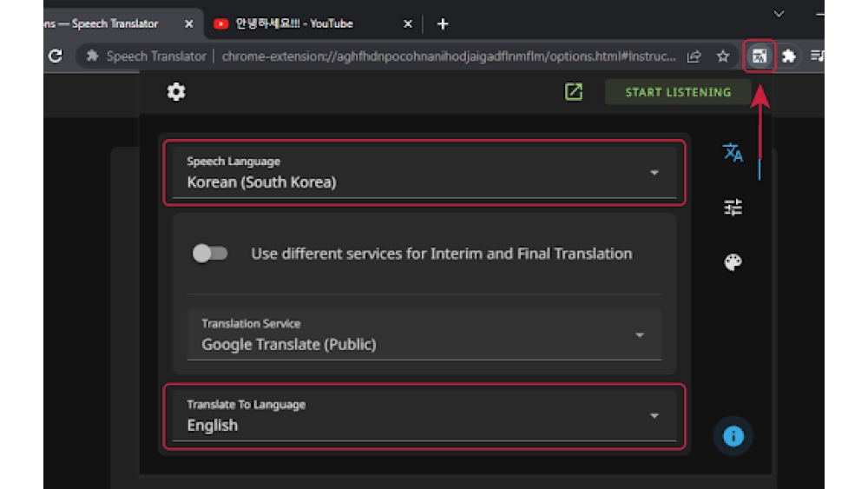This screenshot has height=489, width=868.
Task: Click the 'Korean (South Korea)' value
Action: (261, 182)
